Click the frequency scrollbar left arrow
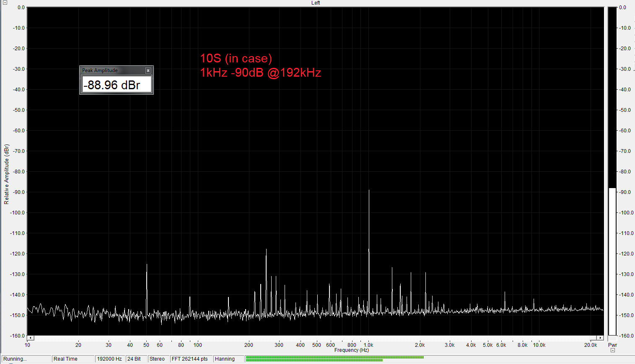Image resolution: width=635 pixels, height=364 pixels. coord(30,338)
